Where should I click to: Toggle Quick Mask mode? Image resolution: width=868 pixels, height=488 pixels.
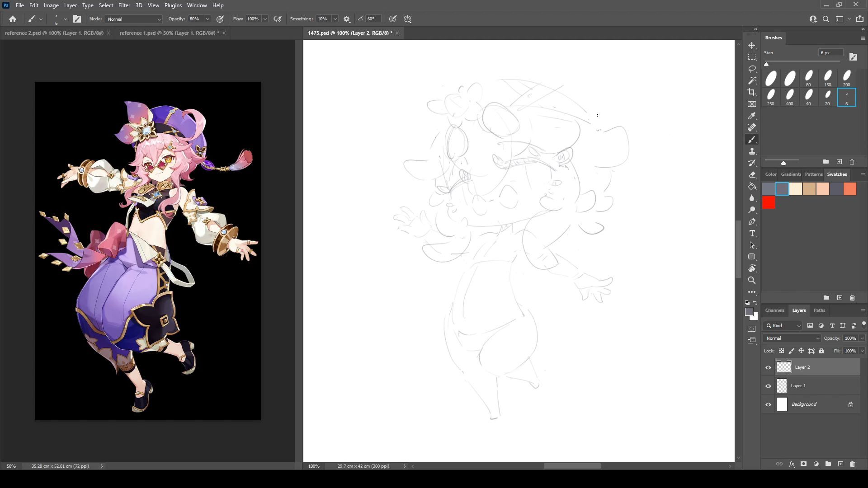click(x=752, y=329)
